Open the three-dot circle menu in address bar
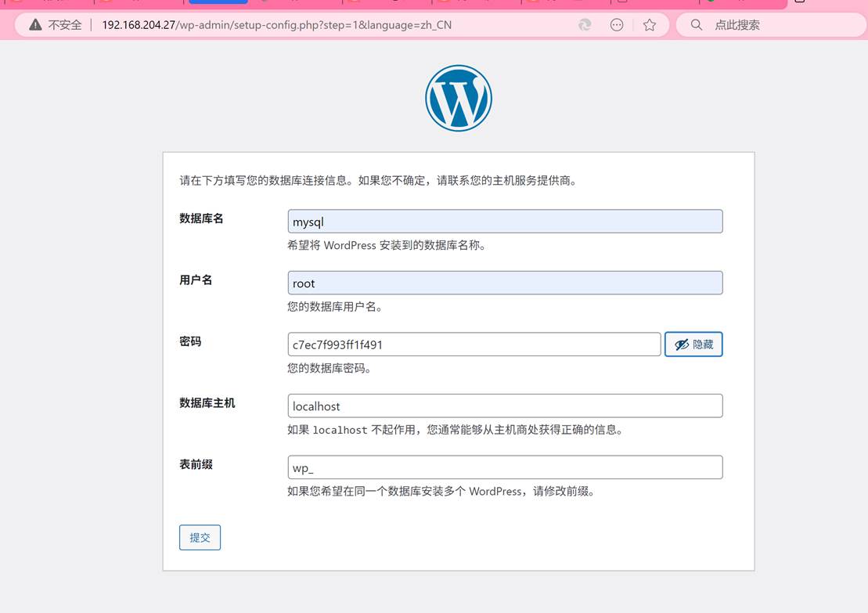 point(617,24)
